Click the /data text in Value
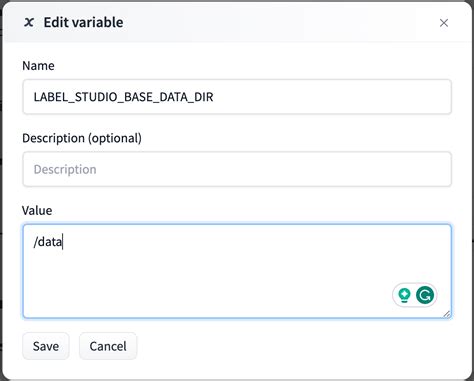The height and width of the screenshot is (381, 474). [x=48, y=242]
